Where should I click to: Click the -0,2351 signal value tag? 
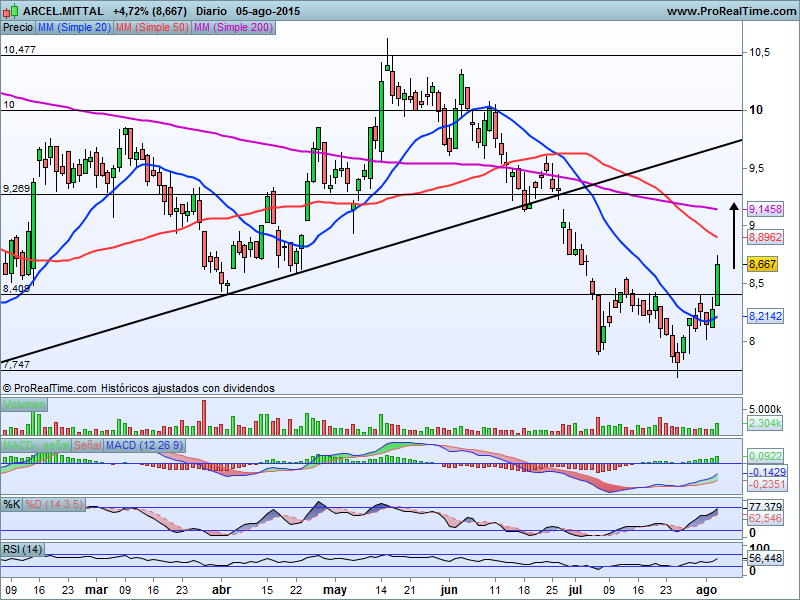pyautogui.click(x=767, y=484)
